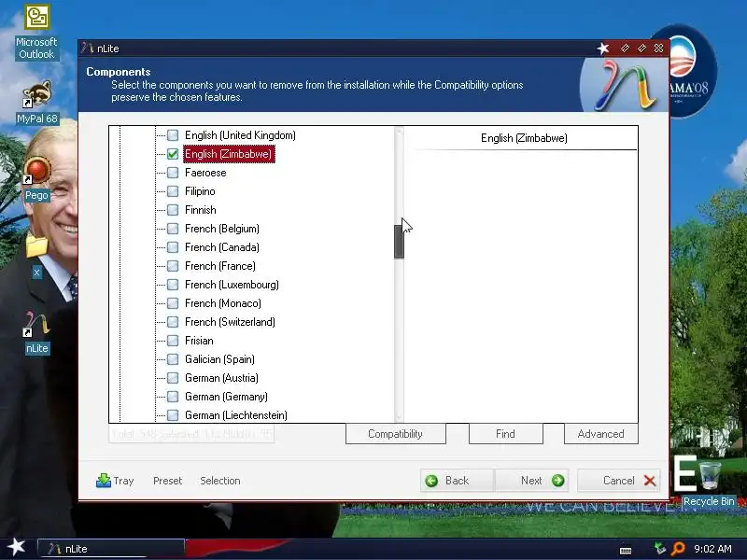Uncheck the English (Zimbabwe) checkbox
747x560 pixels.
click(173, 154)
